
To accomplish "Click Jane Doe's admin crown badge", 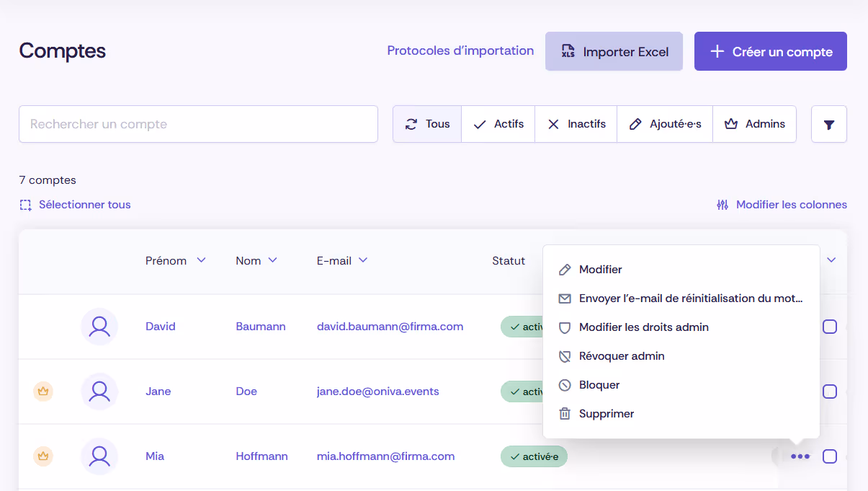I will (x=43, y=392).
